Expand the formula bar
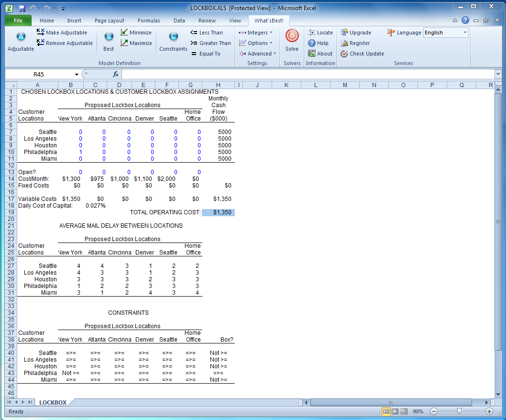 [498, 74]
